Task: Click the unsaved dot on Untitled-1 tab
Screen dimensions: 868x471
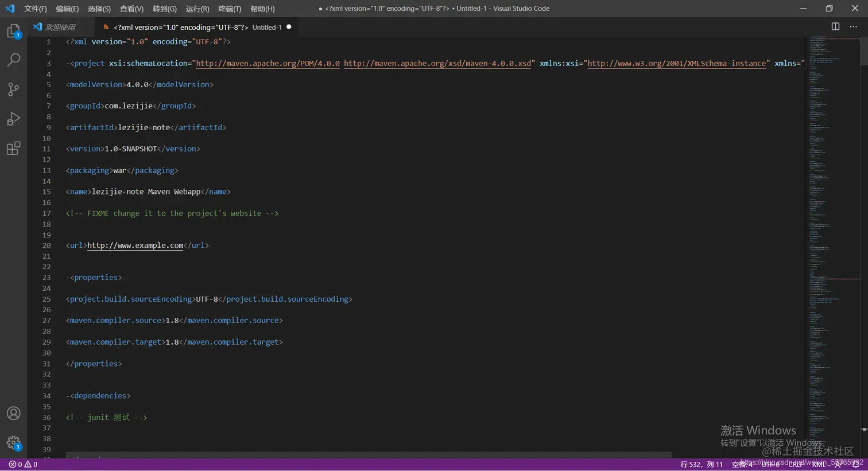Action: click(x=289, y=27)
